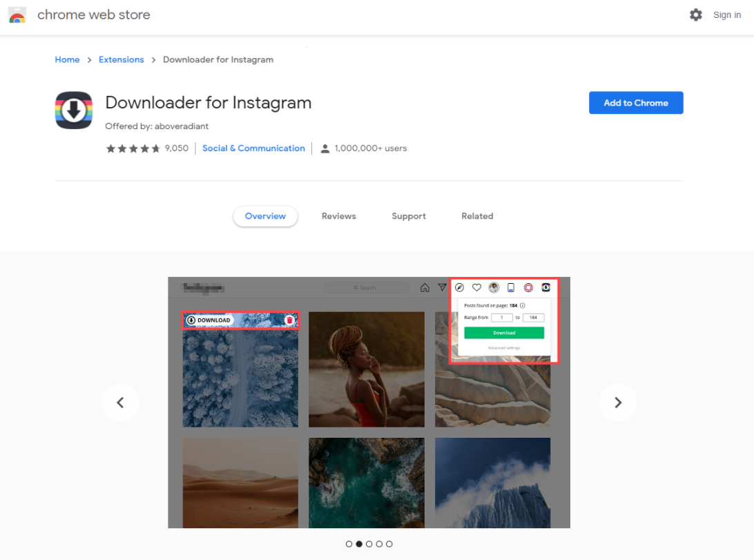Image resolution: width=754 pixels, height=560 pixels.
Task: Click the 'Downloader for Instagram' breadcrumb text
Action: 218,59
